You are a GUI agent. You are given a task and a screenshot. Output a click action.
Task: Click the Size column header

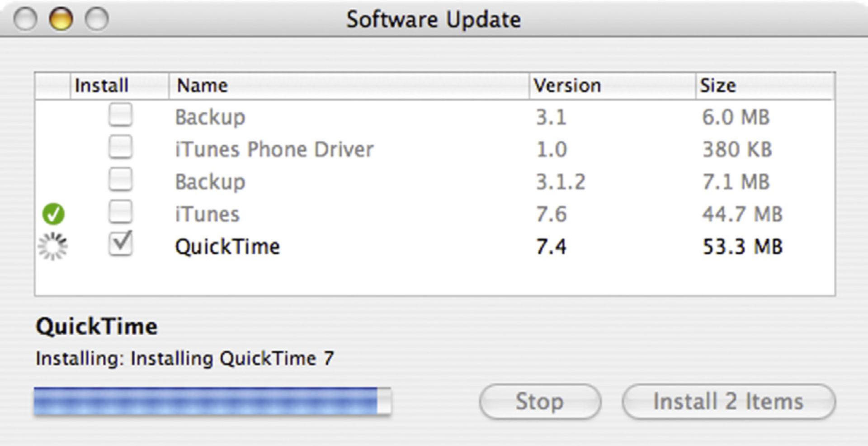coord(765,85)
